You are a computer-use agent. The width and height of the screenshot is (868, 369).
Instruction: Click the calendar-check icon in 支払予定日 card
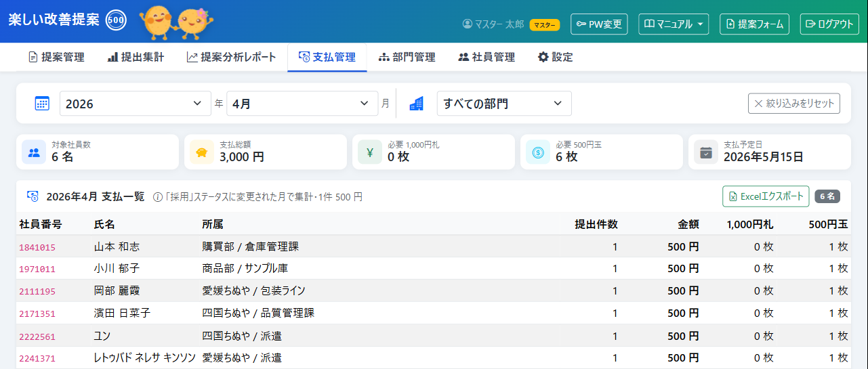tap(706, 152)
